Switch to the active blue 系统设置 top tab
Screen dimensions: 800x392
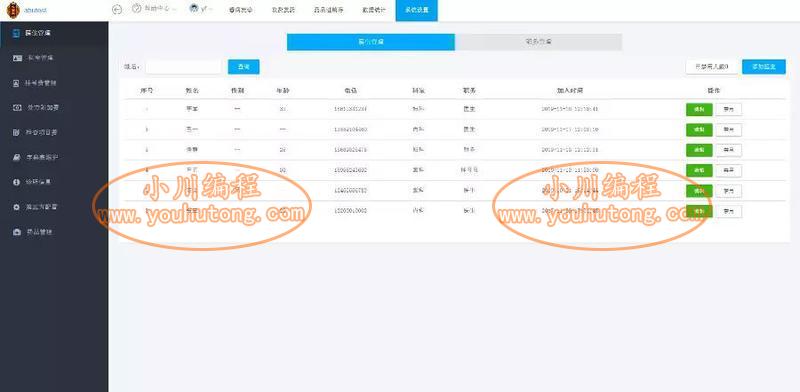[x=416, y=10]
